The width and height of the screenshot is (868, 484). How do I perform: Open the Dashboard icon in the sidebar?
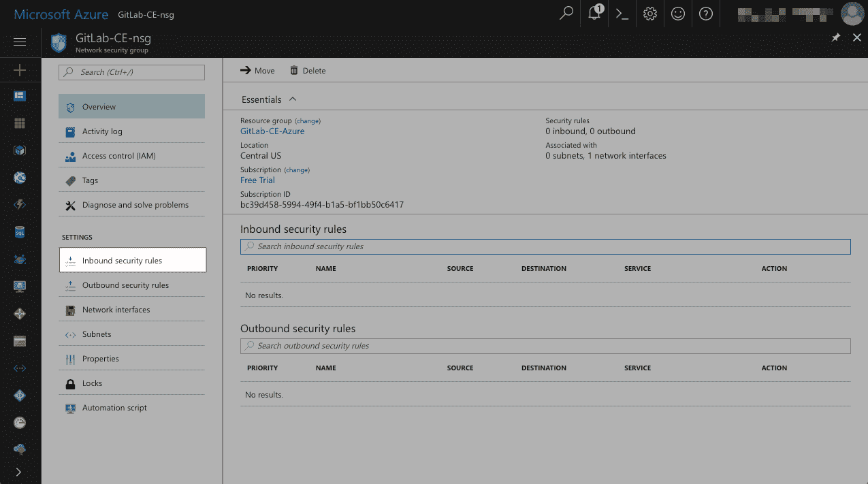click(x=20, y=96)
